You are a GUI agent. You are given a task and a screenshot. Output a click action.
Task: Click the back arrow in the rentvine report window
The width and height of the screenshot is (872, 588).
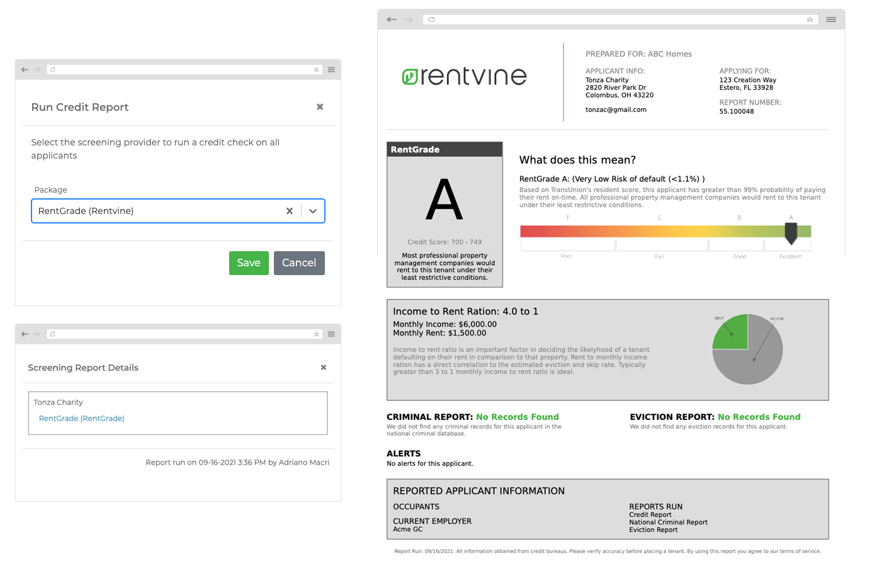tap(391, 20)
